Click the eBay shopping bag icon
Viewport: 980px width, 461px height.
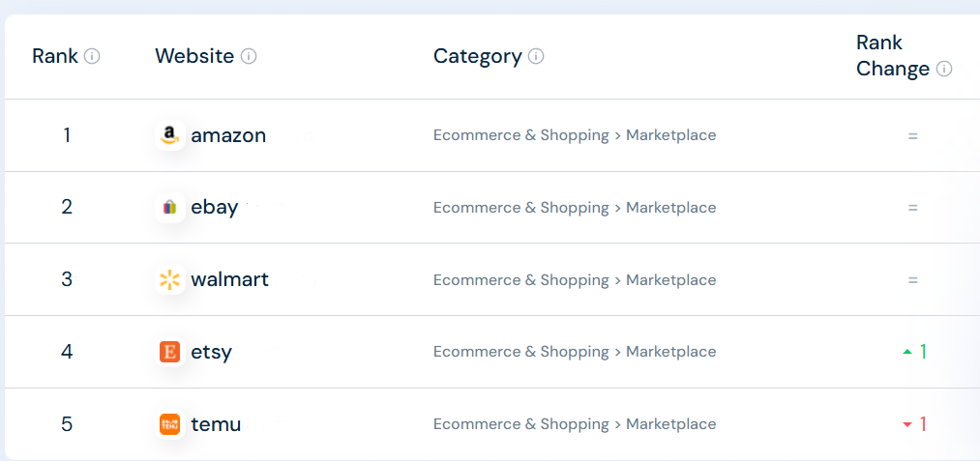(170, 208)
